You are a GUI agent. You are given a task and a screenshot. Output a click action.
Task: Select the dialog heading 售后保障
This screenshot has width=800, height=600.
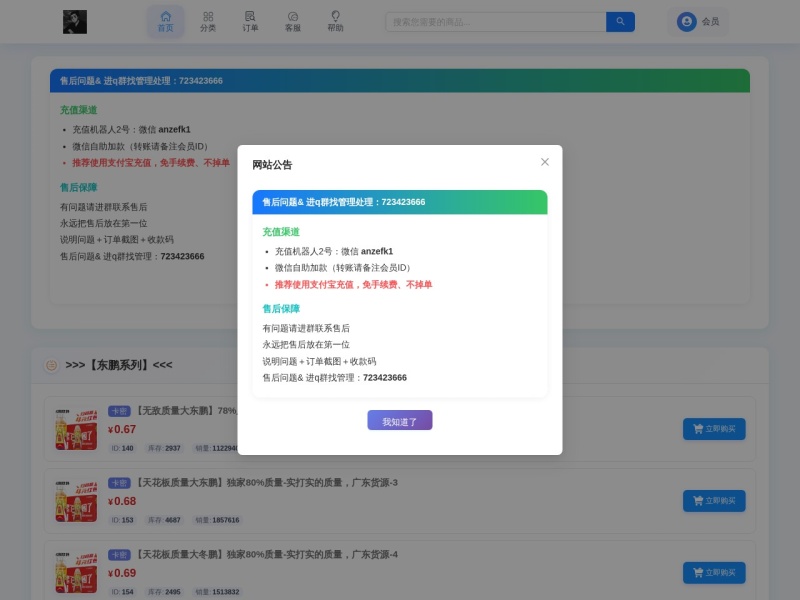click(281, 309)
